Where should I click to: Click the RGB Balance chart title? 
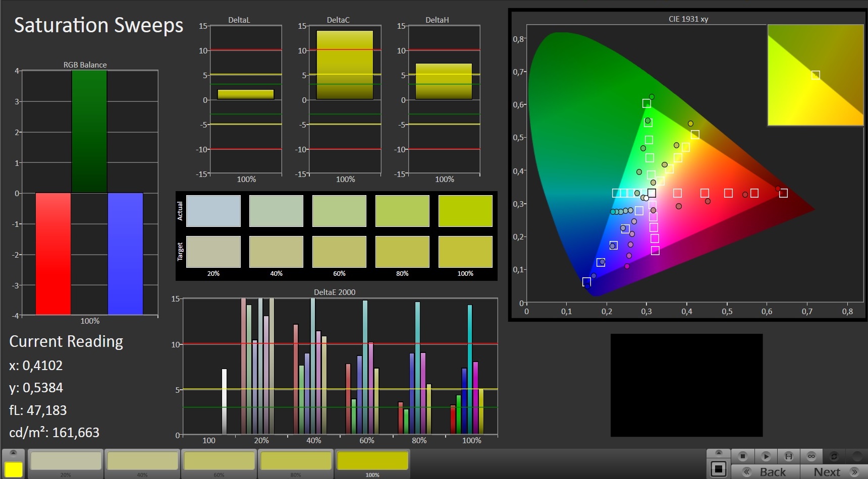[85, 65]
